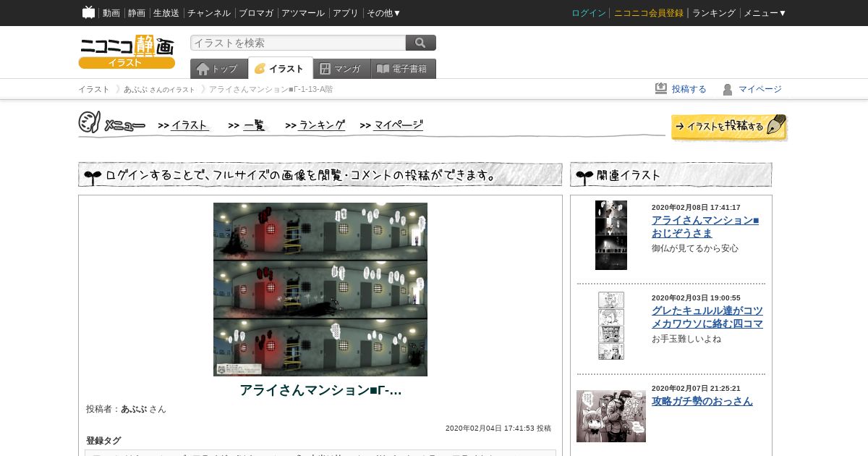868x456 pixels.
Task: Click the 投稿する link
Action: (689, 89)
